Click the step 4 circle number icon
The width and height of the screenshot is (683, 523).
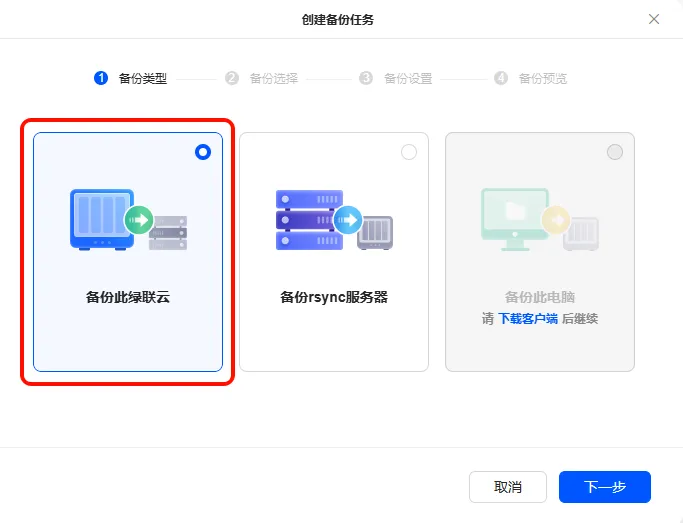501,78
